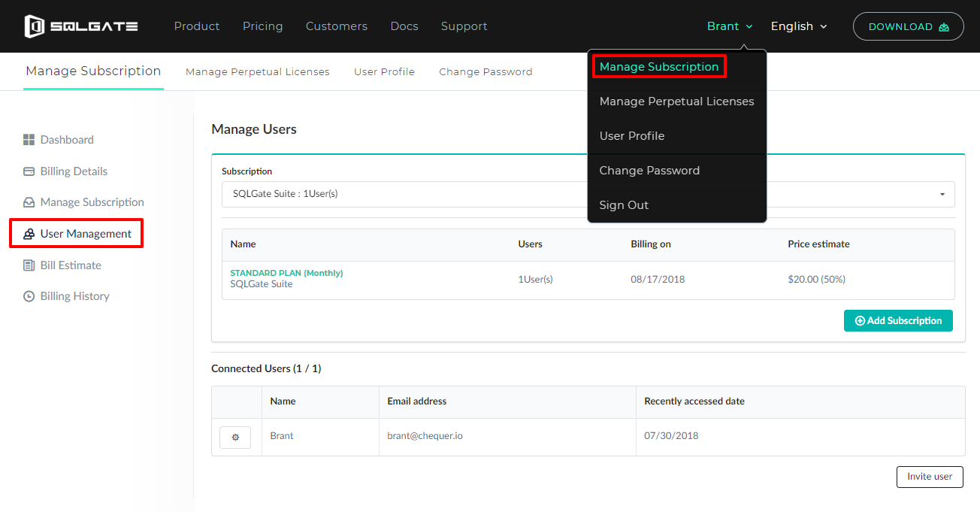Click the Subscription dropdown caret arrow
Image resolution: width=980 pixels, height=512 pixels.
point(942,195)
